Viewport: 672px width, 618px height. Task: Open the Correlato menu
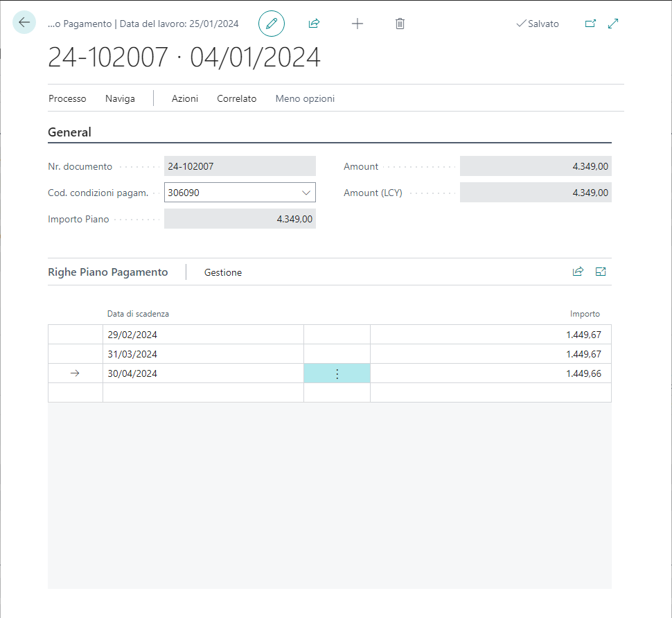[236, 98]
